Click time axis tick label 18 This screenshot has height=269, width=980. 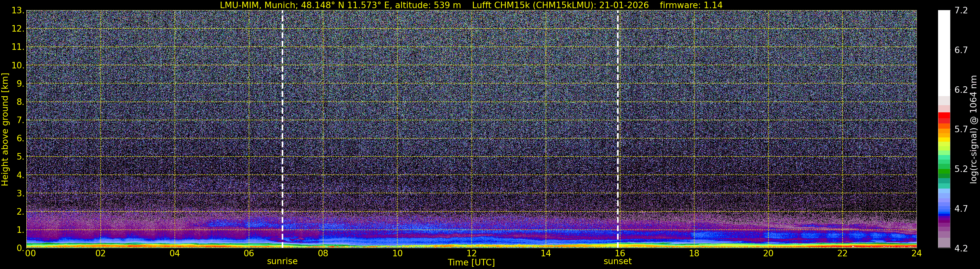694,253
